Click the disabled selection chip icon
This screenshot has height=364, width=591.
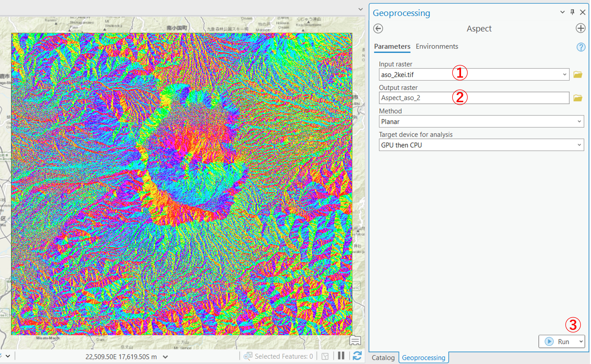(325, 356)
